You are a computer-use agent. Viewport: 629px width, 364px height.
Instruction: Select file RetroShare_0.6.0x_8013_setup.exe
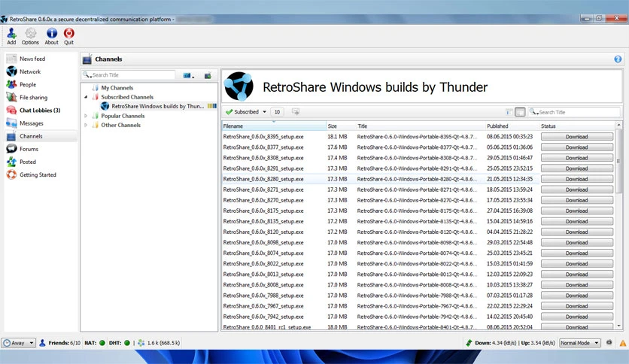(263, 275)
